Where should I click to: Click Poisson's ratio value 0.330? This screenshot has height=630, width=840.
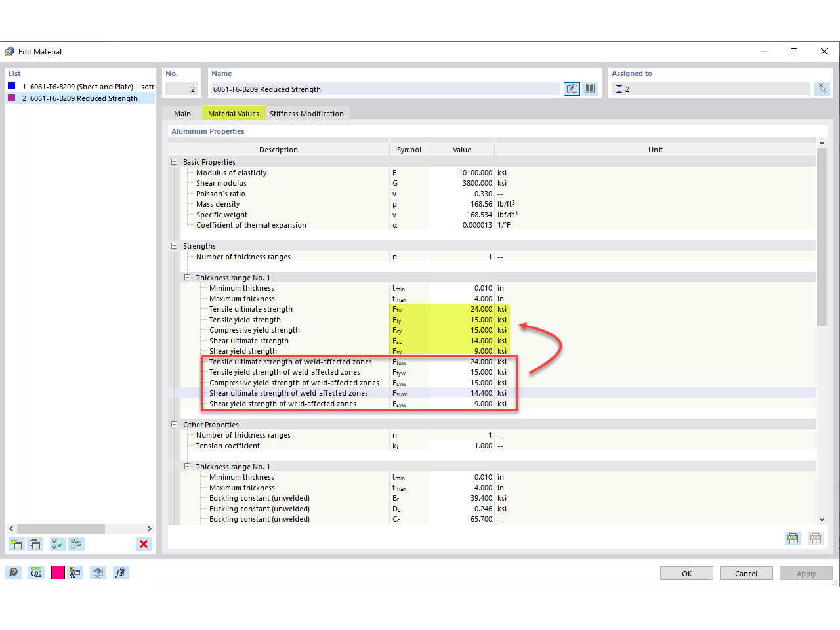click(462, 194)
